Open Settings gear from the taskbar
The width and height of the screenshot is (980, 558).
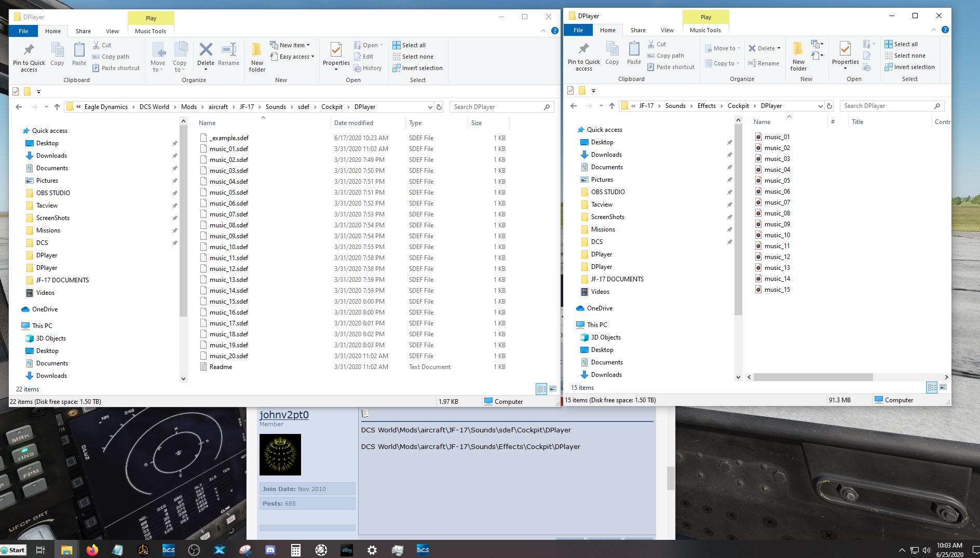tap(372, 550)
